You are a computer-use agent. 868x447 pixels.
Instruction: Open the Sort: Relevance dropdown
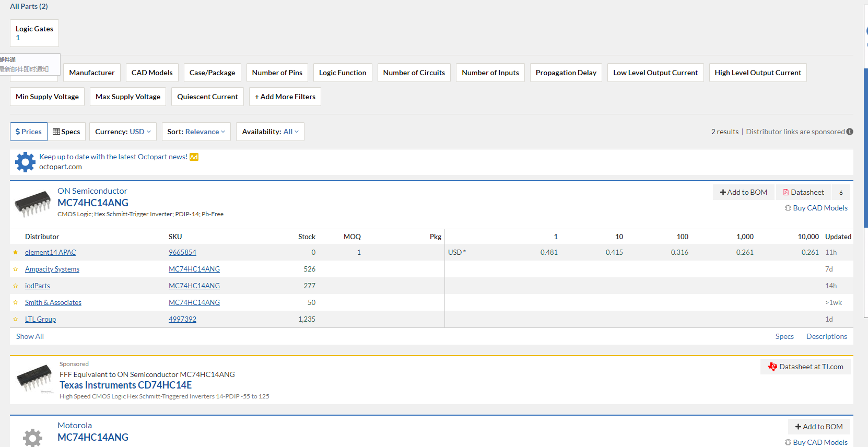click(x=196, y=132)
